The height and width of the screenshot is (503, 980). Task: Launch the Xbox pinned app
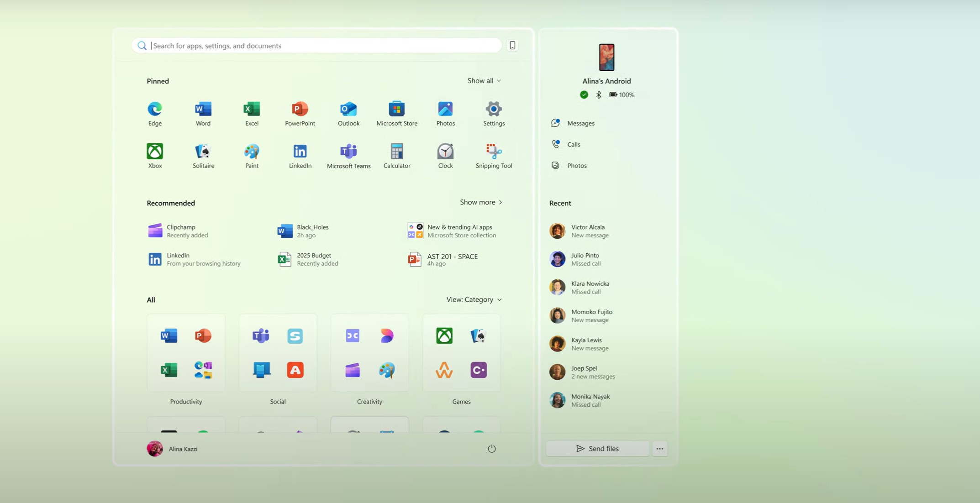click(155, 156)
